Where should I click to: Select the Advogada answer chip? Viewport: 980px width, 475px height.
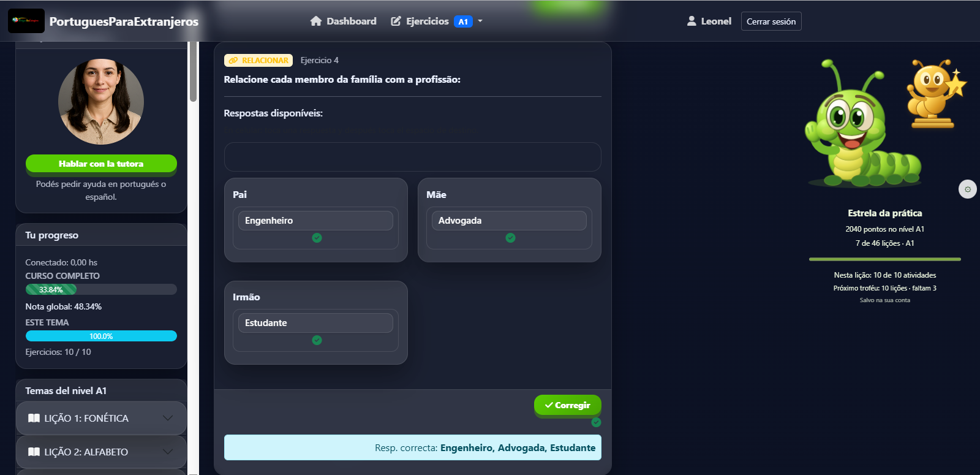pyautogui.click(x=509, y=221)
